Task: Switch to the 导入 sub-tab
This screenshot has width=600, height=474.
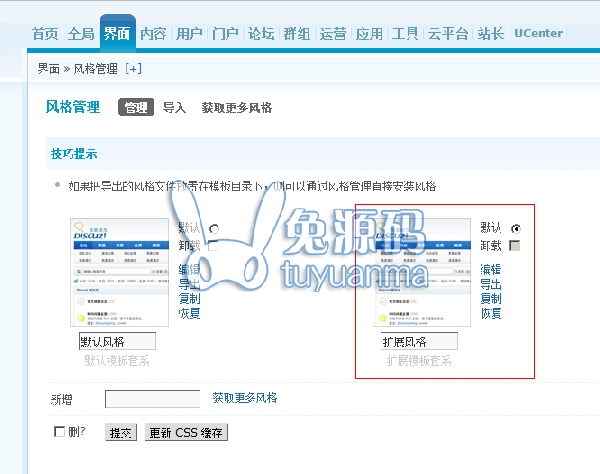Action: pyautogui.click(x=174, y=108)
